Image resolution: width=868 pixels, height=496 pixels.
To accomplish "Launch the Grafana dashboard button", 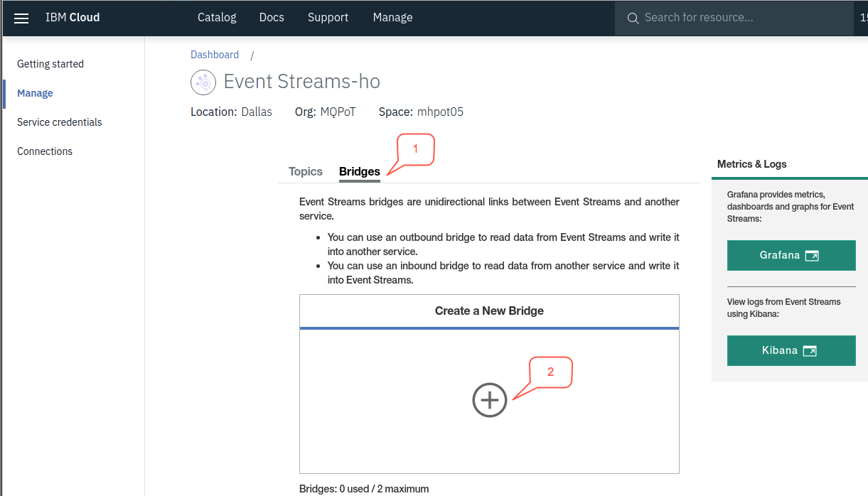I will click(x=791, y=255).
